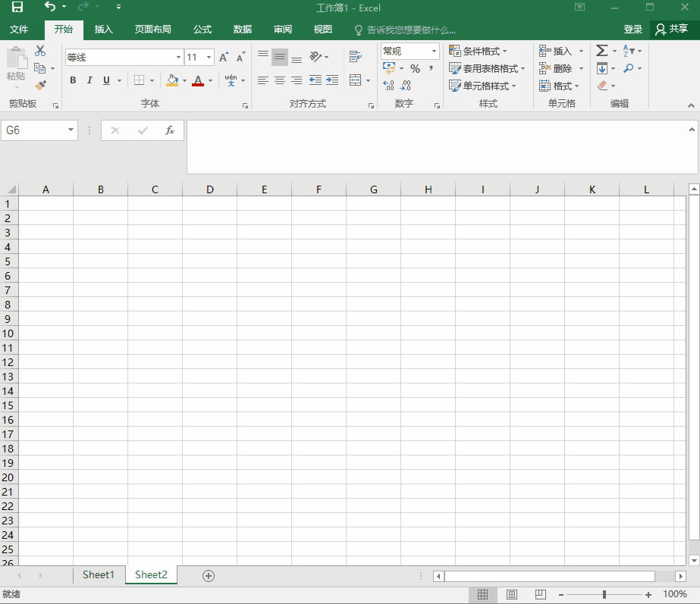Click the phonetic guide wén icon
The width and height of the screenshot is (700, 604).
[231, 80]
